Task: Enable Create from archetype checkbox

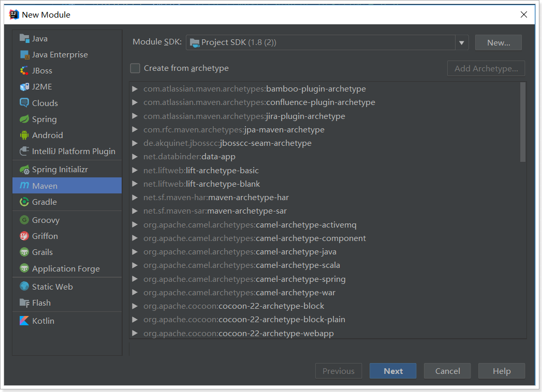Action: pyautogui.click(x=135, y=68)
